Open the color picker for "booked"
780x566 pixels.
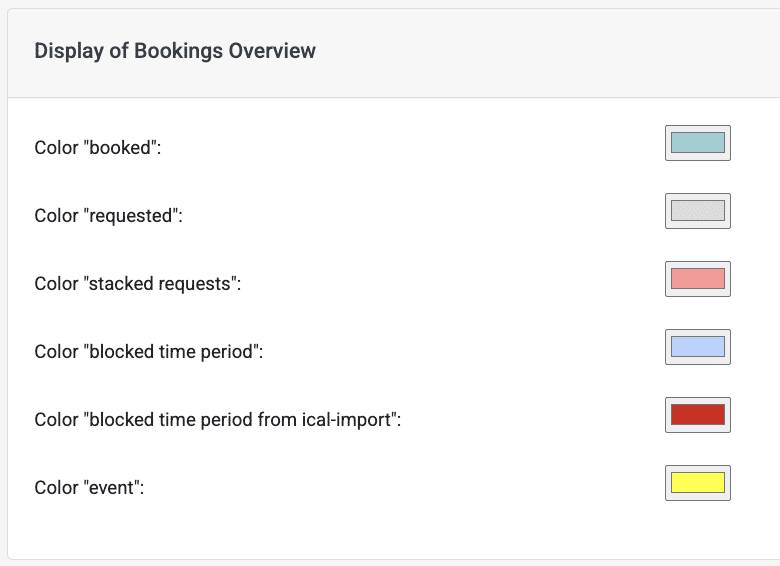[697, 143]
